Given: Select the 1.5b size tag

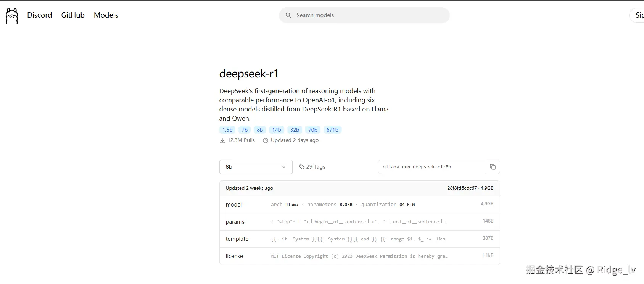Looking at the screenshot, I should pos(227,130).
